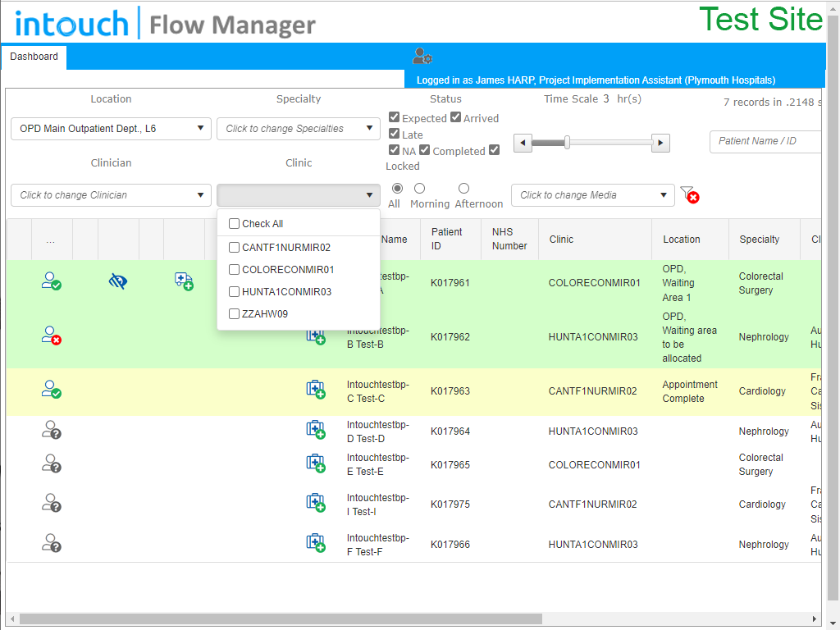Viewport: 840px width, 630px height.
Task: Open medical kit icon for Test-B row
Action: (x=316, y=336)
